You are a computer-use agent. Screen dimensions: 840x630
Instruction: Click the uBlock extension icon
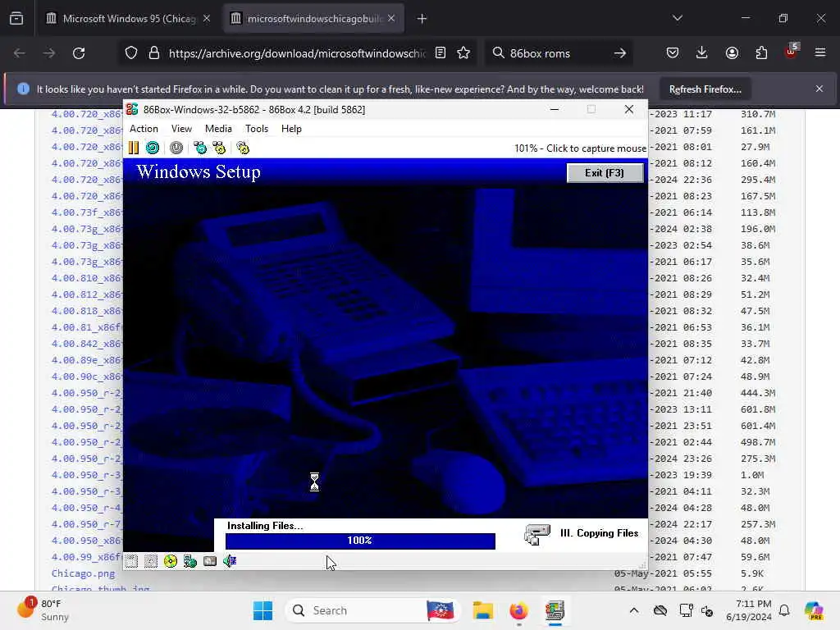point(792,52)
